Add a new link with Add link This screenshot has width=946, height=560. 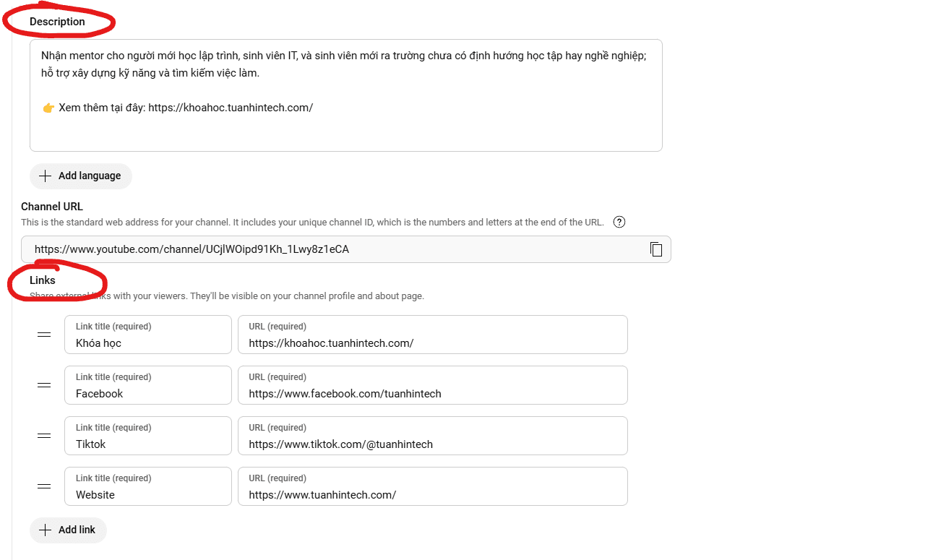pyautogui.click(x=68, y=530)
